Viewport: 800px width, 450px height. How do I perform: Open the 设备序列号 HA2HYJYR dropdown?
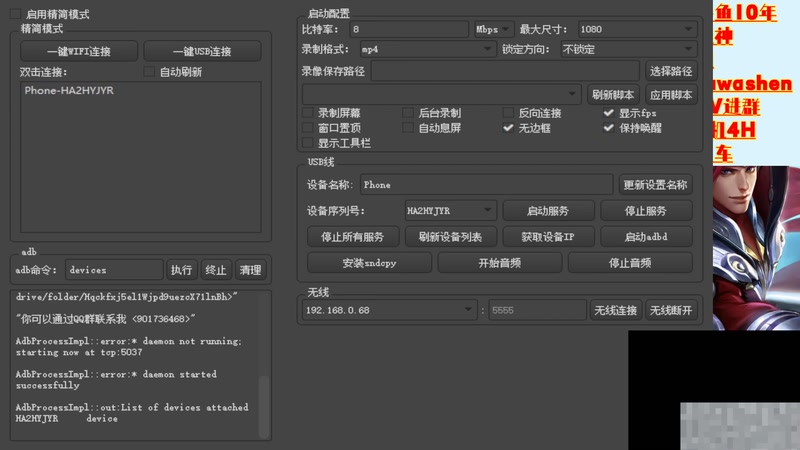pyautogui.click(x=450, y=210)
